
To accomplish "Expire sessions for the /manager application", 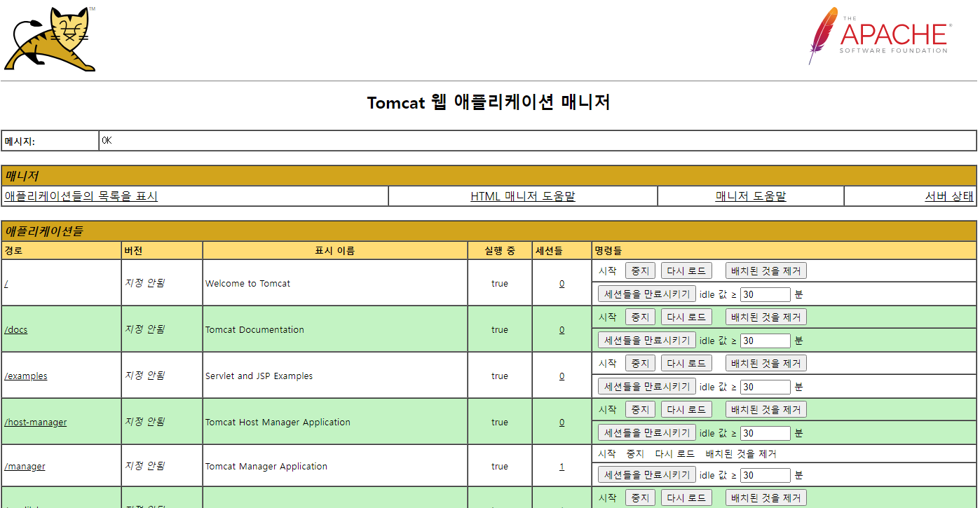I will [x=647, y=475].
